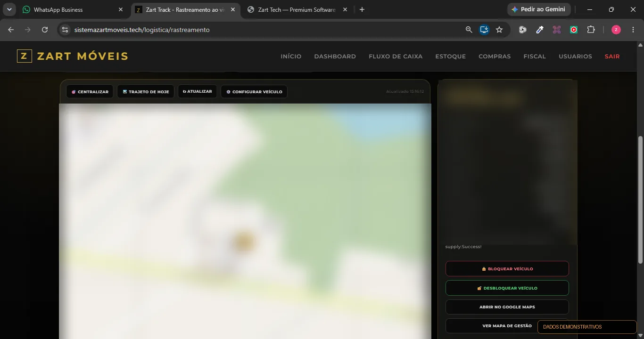The image size is (644, 339).
Task: Open the Chrome three-dot menu
Action: tap(633, 30)
